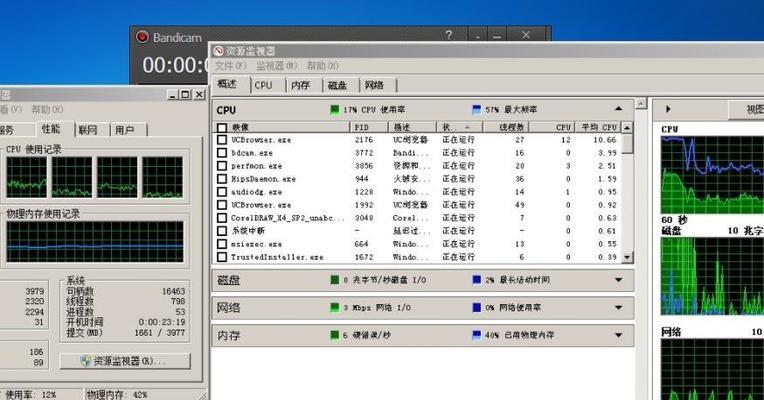Check the 系统中断 row checkbox
764x400 pixels.
222,231
